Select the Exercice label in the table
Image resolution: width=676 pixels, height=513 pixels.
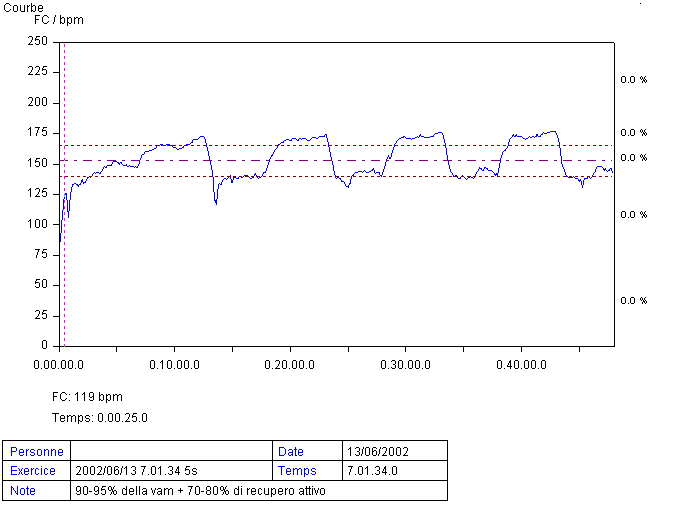pyautogui.click(x=33, y=471)
